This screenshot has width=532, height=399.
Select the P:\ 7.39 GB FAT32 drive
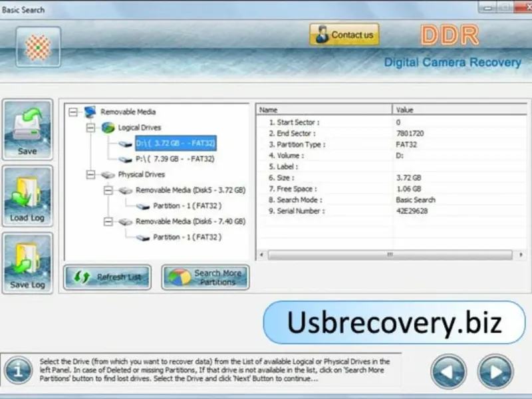coord(175,159)
